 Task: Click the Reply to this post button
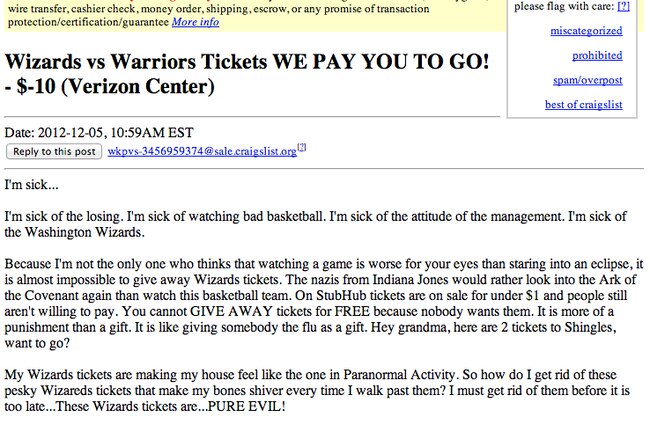coord(54,151)
